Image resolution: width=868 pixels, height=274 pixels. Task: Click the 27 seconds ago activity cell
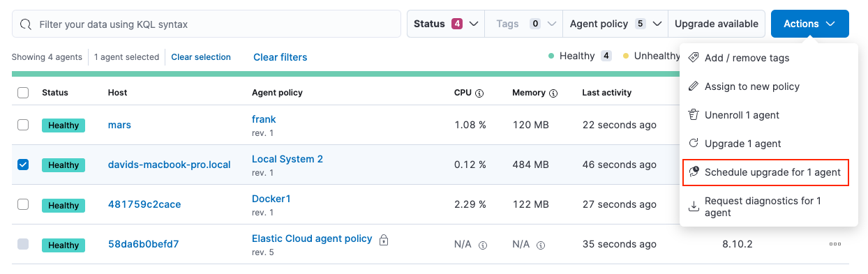(620, 205)
